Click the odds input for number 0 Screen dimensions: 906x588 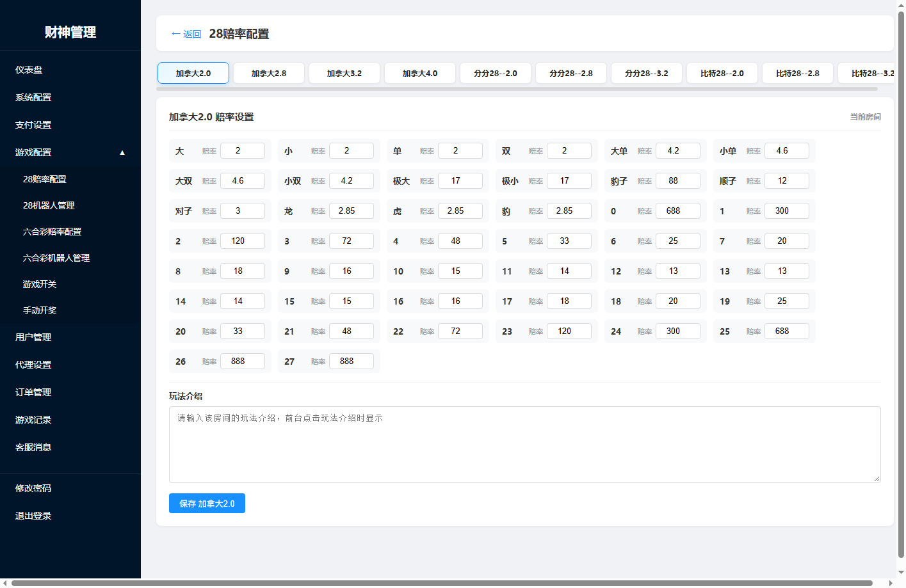[x=678, y=211]
